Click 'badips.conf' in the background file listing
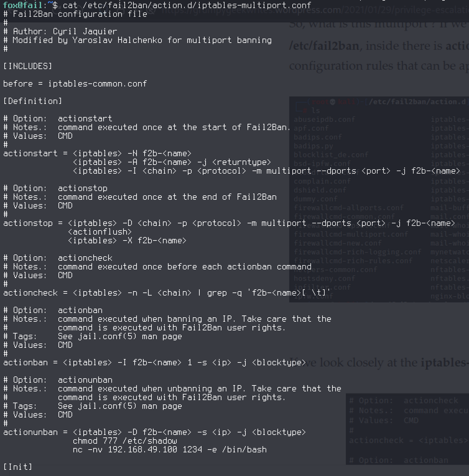The width and height of the screenshot is (469, 476). (318, 137)
